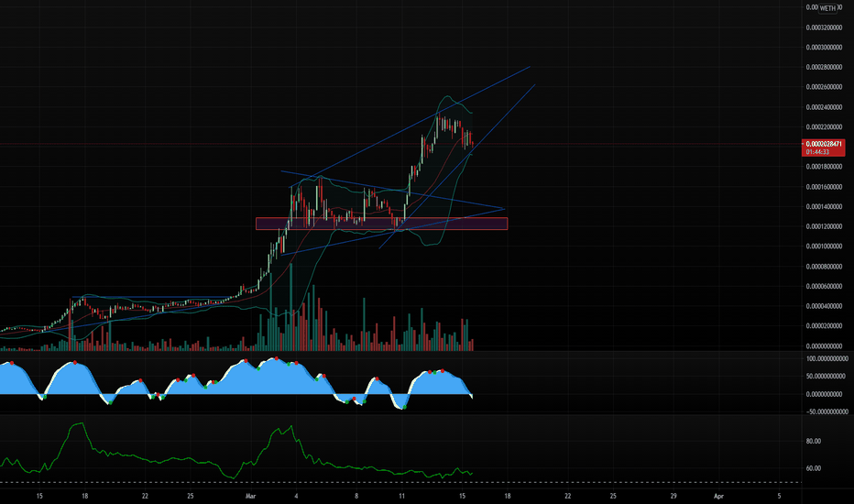Click the 0.0000800000 price scale label
Image resolution: width=854 pixels, height=504 pixels.
point(824,267)
